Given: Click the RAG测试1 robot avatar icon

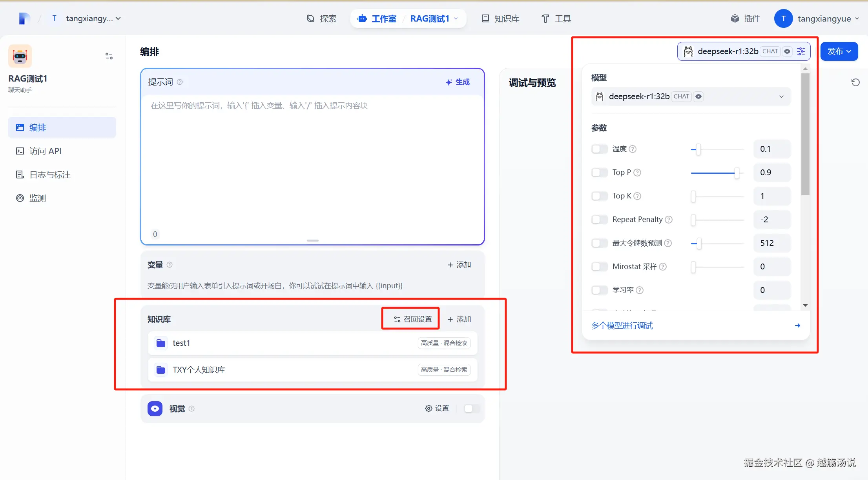Looking at the screenshot, I should click(x=20, y=56).
